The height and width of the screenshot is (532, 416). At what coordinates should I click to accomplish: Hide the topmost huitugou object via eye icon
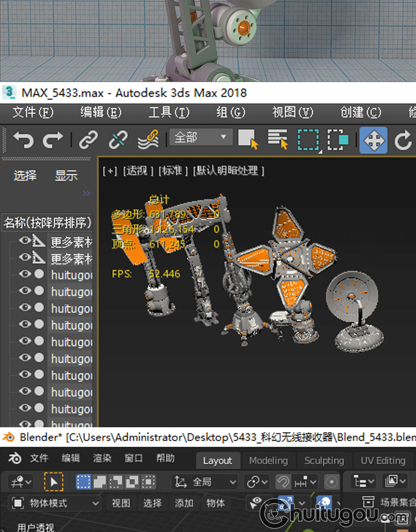(x=25, y=273)
